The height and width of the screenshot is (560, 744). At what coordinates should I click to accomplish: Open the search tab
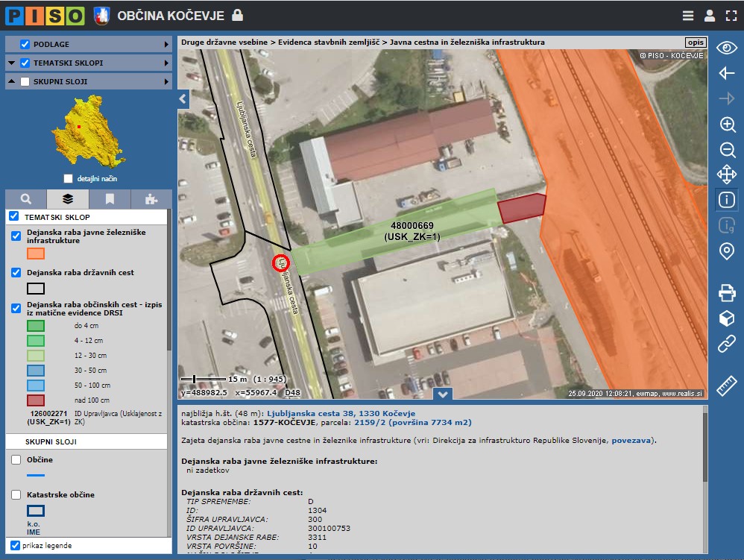click(x=26, y=199)
